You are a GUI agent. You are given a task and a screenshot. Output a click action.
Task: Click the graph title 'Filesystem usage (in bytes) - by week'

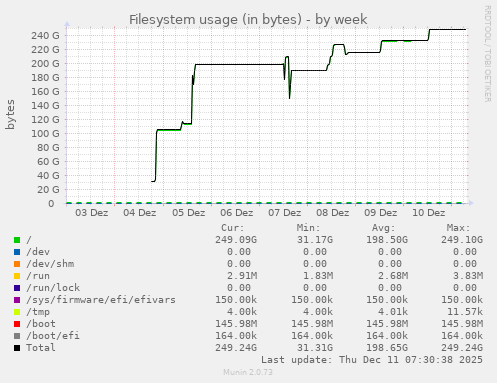[248, 20]
